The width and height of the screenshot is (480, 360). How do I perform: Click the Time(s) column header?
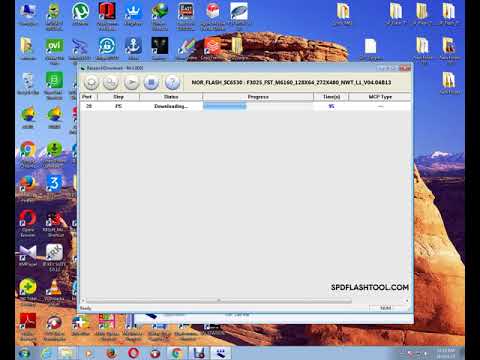pyautogui.click(x=331, y=97)
